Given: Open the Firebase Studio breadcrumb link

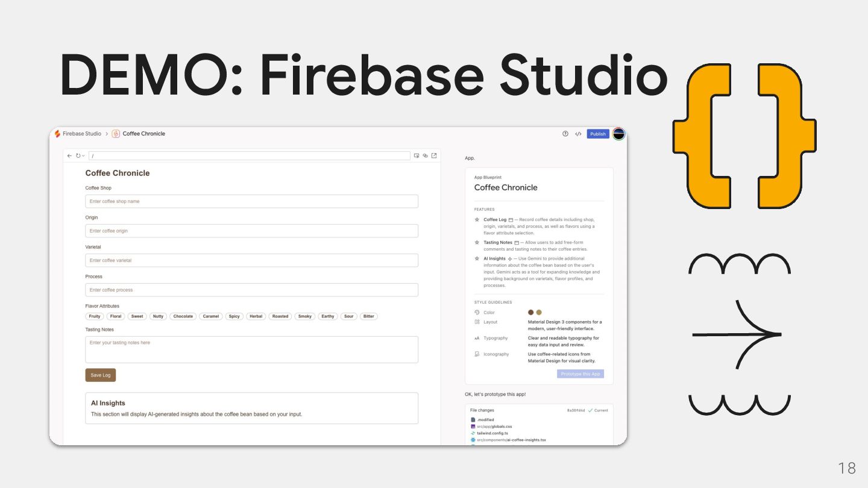Looking at the screenshot, I should pyautogui.click(x=82, y=134).
